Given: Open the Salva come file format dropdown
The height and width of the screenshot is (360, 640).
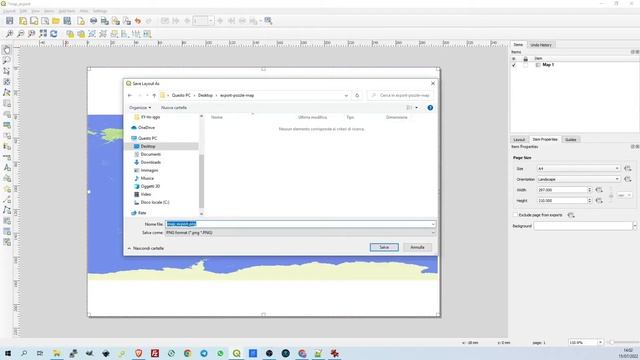Looking at the screenshot, I should click(x=300, y=233).
